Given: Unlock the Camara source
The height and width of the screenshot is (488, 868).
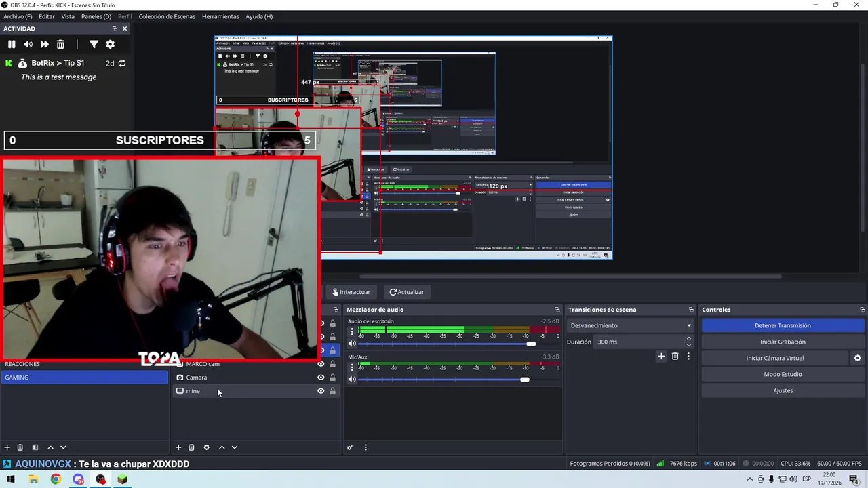Looking at the screenshot, I should point(332,378).
